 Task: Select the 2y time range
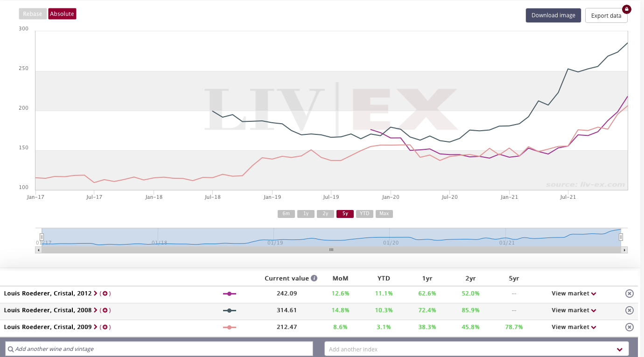[325, 214]
